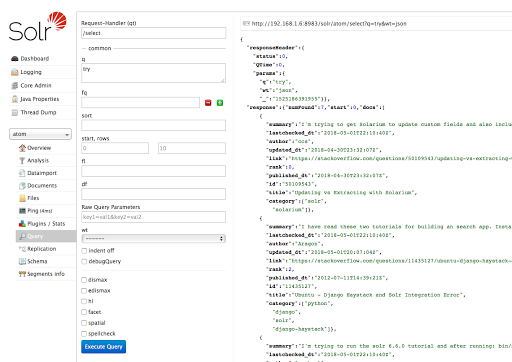Image resolution: width=512 pixels, height=362 pixels.
Task: Click the "numFound" text in response
Action: (301, 107)
